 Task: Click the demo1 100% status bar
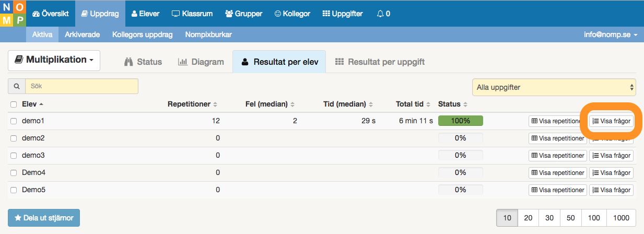point(461,121)
